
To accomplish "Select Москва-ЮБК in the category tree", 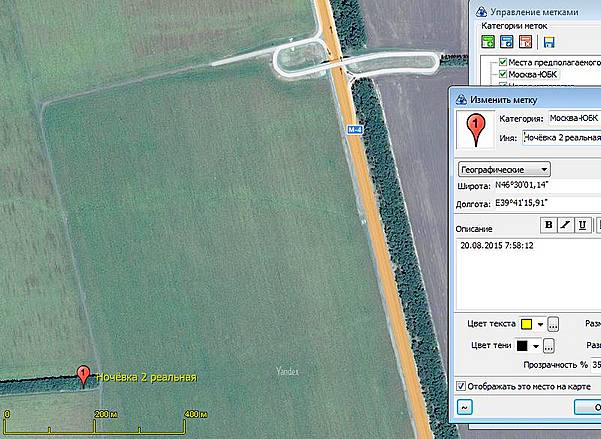I will click(535, 75).
